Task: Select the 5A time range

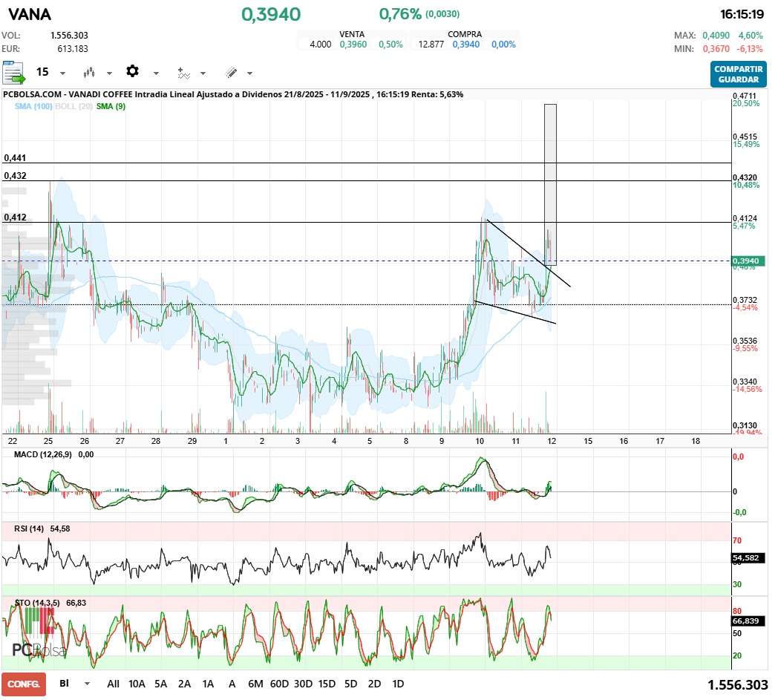Action: (161, 684)
